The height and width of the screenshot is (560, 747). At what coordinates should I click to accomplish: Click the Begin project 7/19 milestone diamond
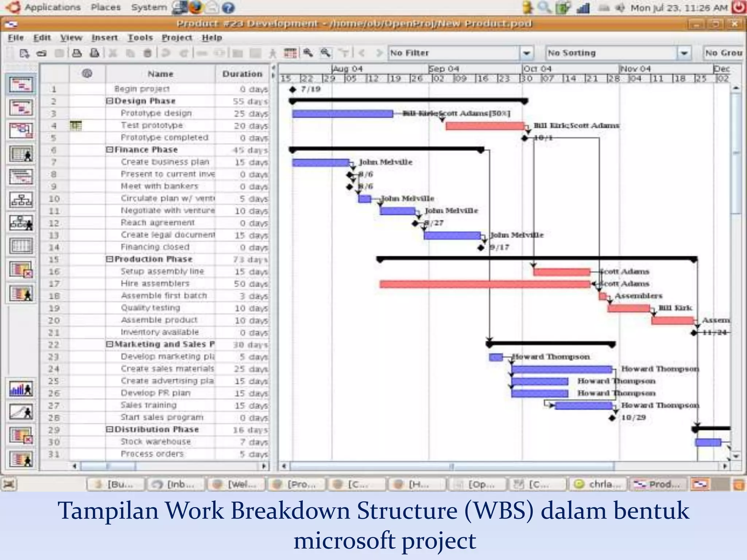(293, 89)
